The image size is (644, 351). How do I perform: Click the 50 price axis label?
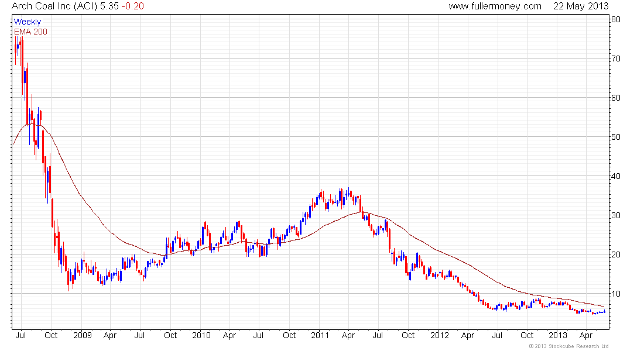[616, 137]
